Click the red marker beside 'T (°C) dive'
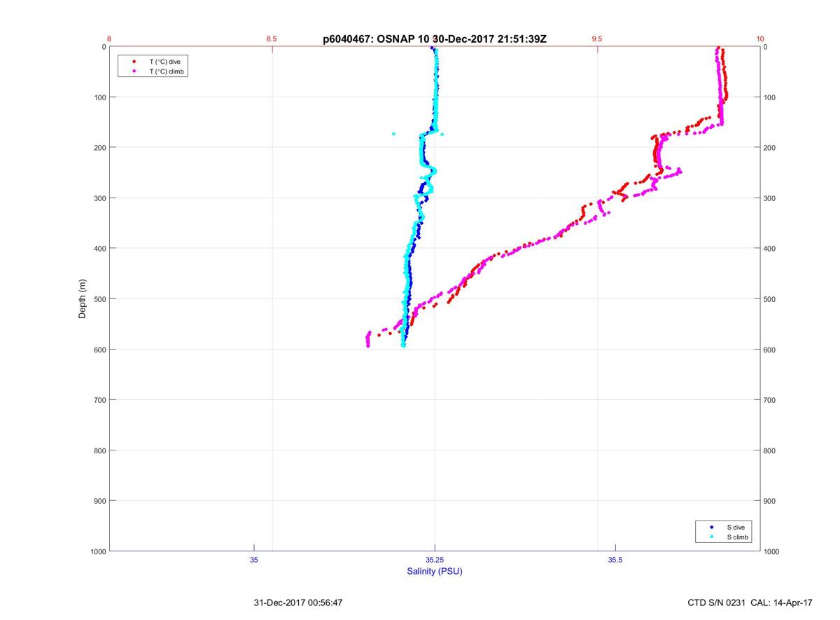 pyautogui.click(x=133, y=62)
